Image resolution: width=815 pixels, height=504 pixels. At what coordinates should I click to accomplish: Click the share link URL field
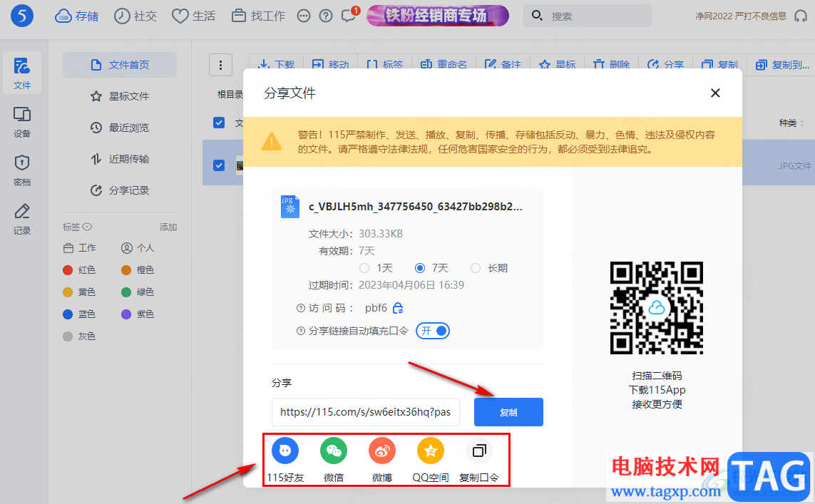(x=365, y=412)
